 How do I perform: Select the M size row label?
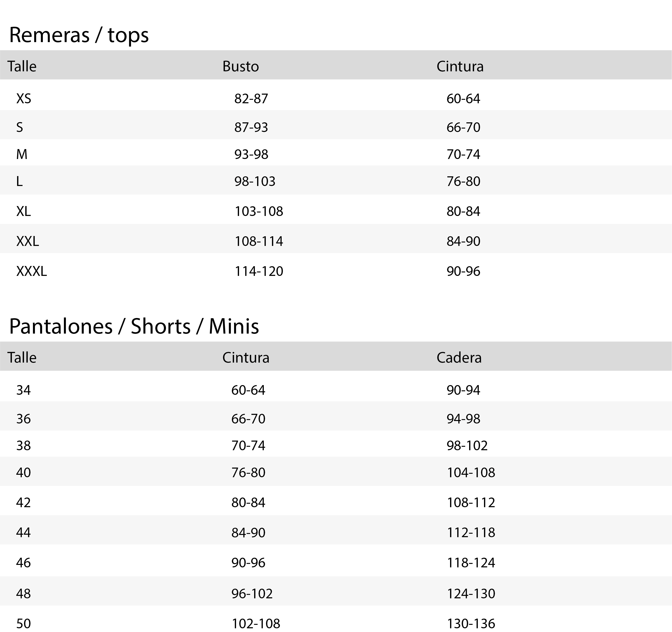pyautogui.click(x=22, y=155)
